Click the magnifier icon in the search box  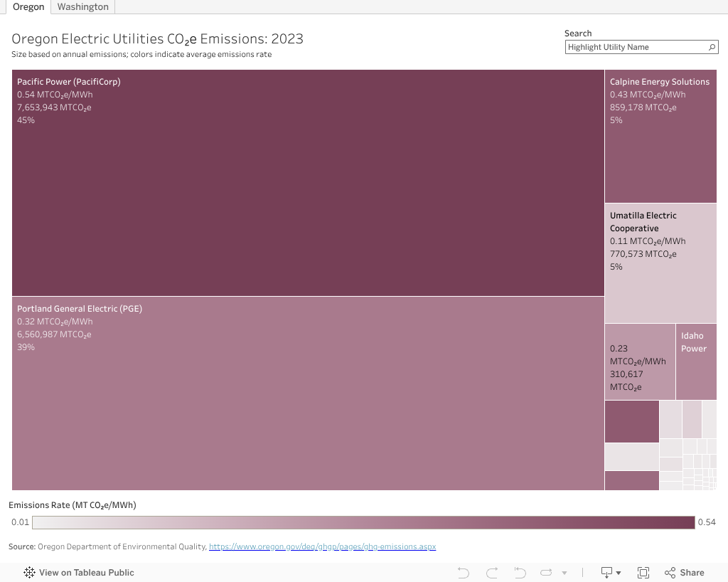pos(712,47)
